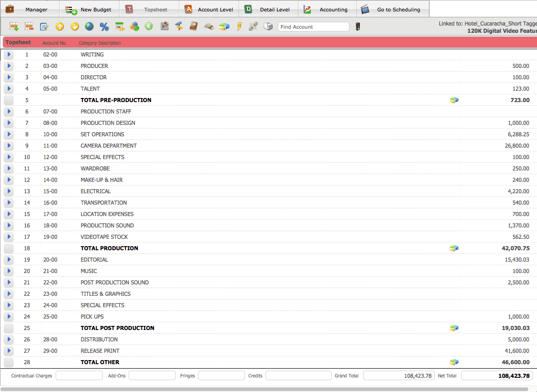Expand the SET OPERATIONS row
Viewport: 537px width, 392px height.
(9, 134)
